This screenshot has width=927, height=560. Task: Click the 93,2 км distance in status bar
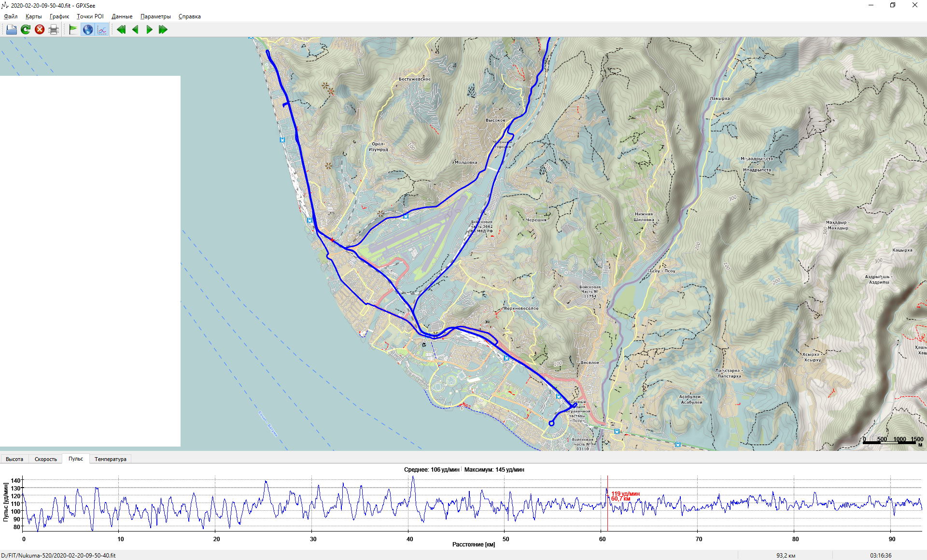786,556
